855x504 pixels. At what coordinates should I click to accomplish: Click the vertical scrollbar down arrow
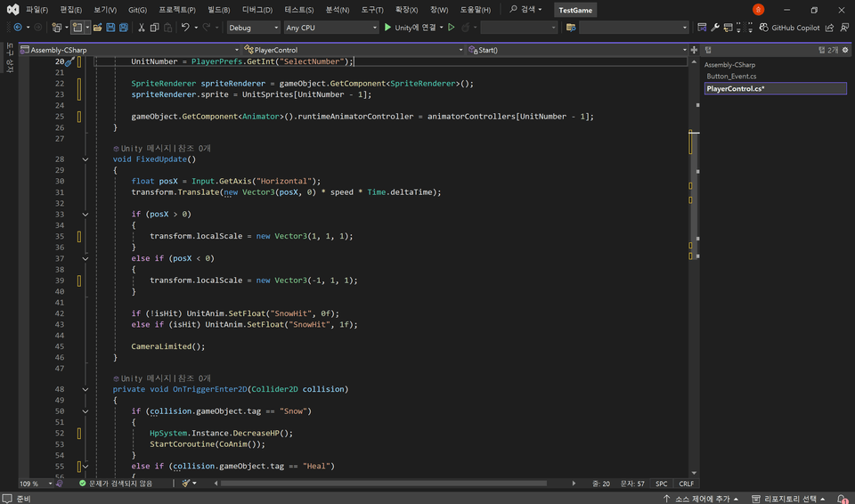point(694,473)
